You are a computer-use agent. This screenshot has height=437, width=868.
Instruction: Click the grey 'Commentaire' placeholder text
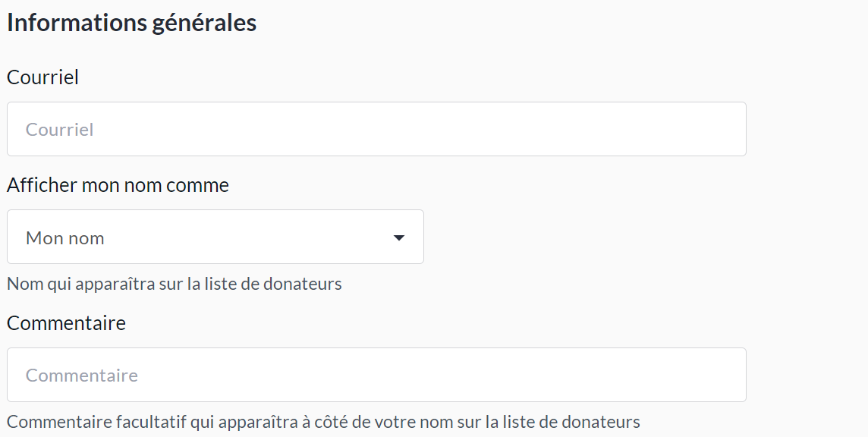pyautogui.click(x=82, y=376)
